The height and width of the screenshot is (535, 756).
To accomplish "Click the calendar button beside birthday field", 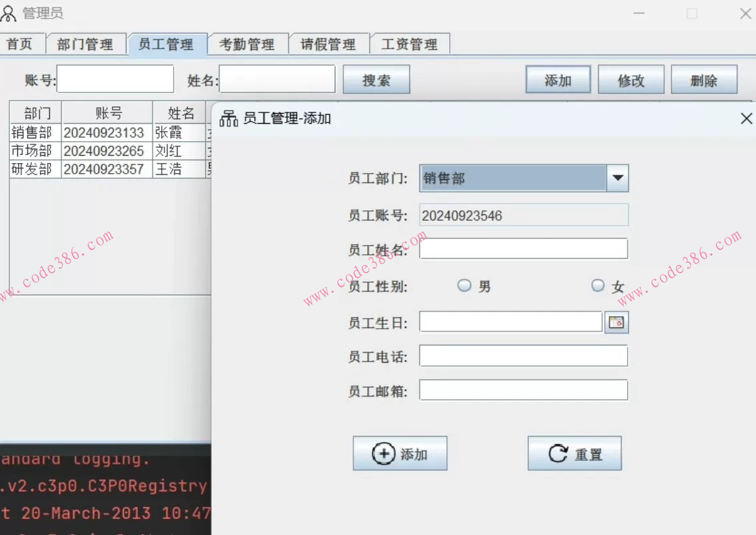I will (x=616, y=321).
